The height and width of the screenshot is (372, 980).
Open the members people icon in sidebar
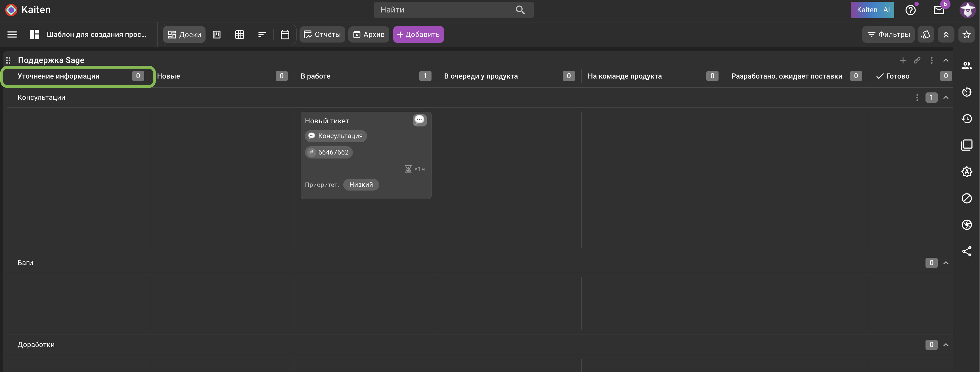967,65
